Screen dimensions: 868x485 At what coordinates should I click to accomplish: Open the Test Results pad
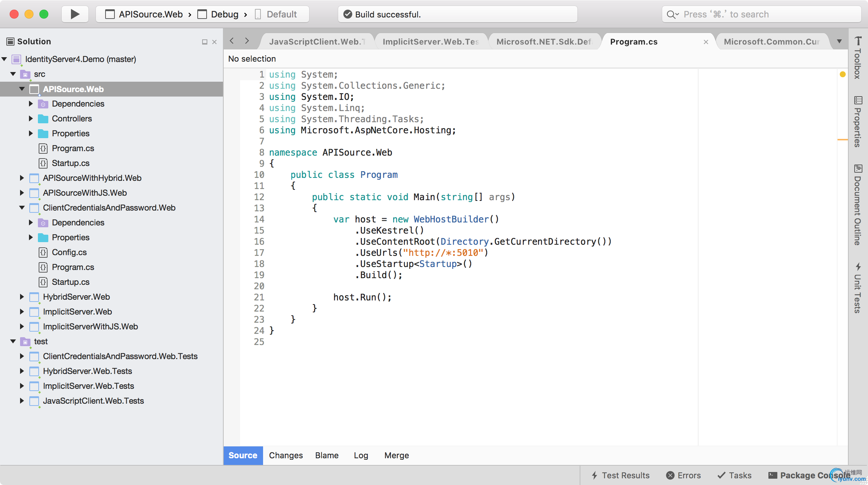coord(620,475)
